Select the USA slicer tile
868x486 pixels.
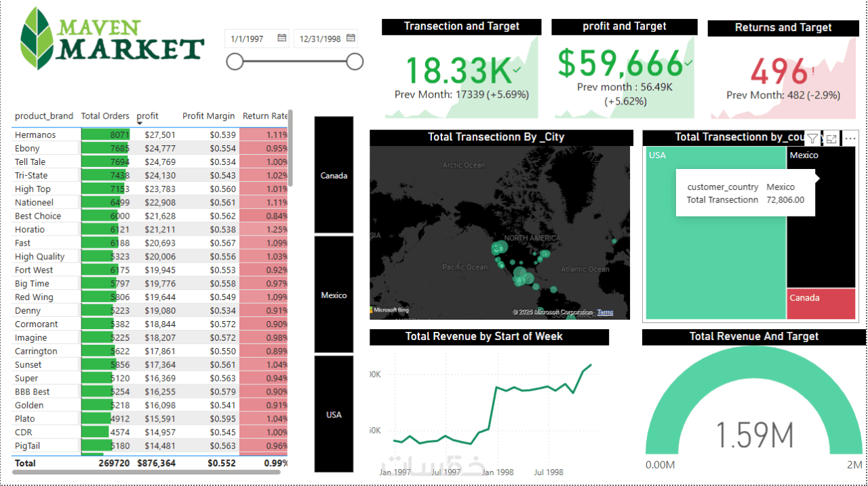pyautogui.click(x=334, y=414)
